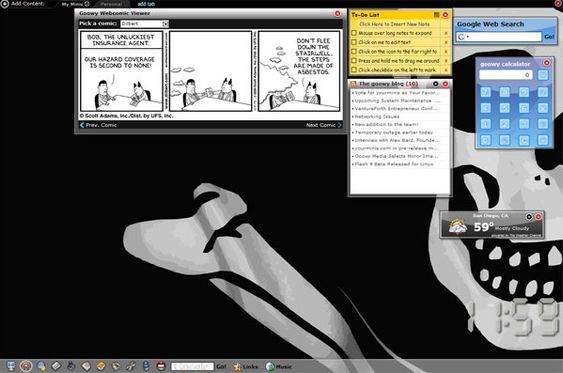Mark 'Click checkbox on the left' note done

point(354,70)
